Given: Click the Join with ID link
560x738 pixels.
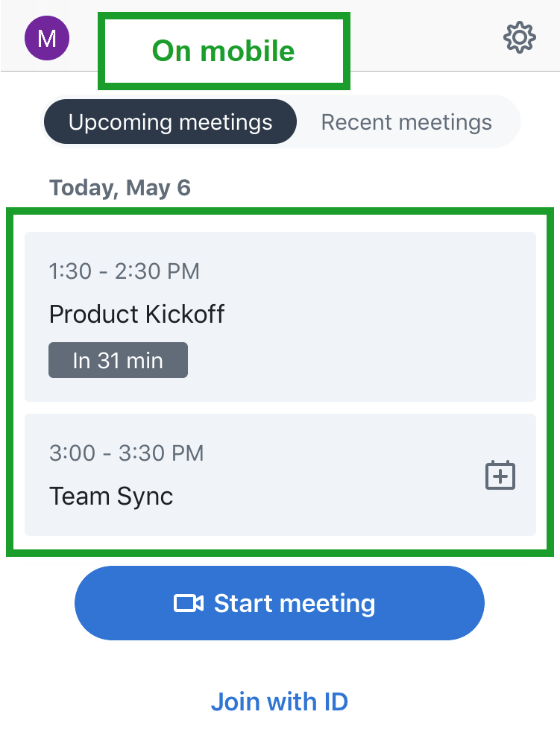Looking at the screenshot, I should coord(280,701).
